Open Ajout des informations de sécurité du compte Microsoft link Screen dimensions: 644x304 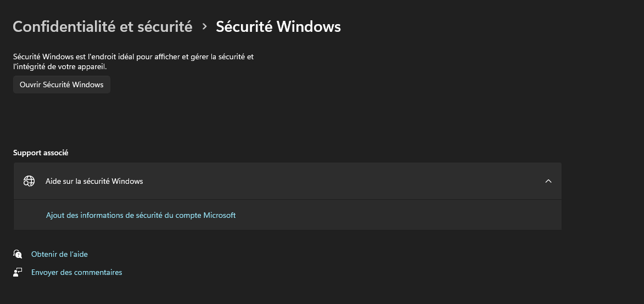coord(141,215)
